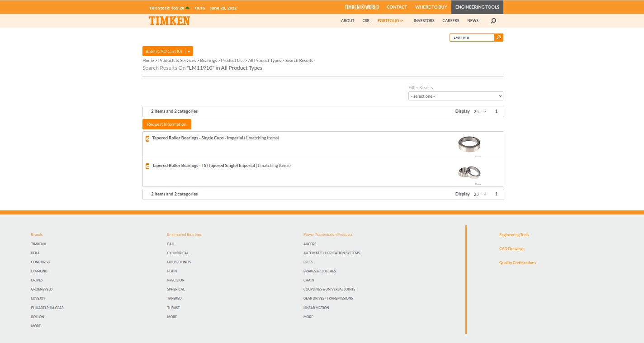Click the green stock up arrow
644x343 pixels.
point(187,7)
